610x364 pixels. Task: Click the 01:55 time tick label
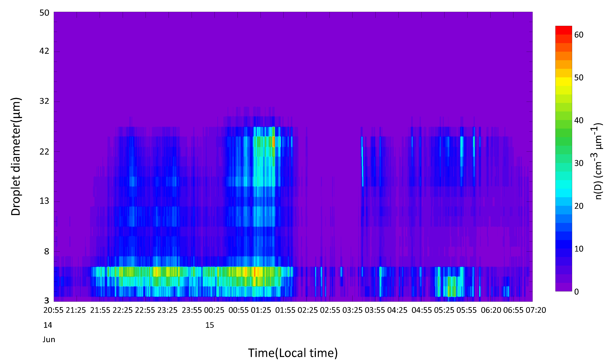click(x=285, y=310)
